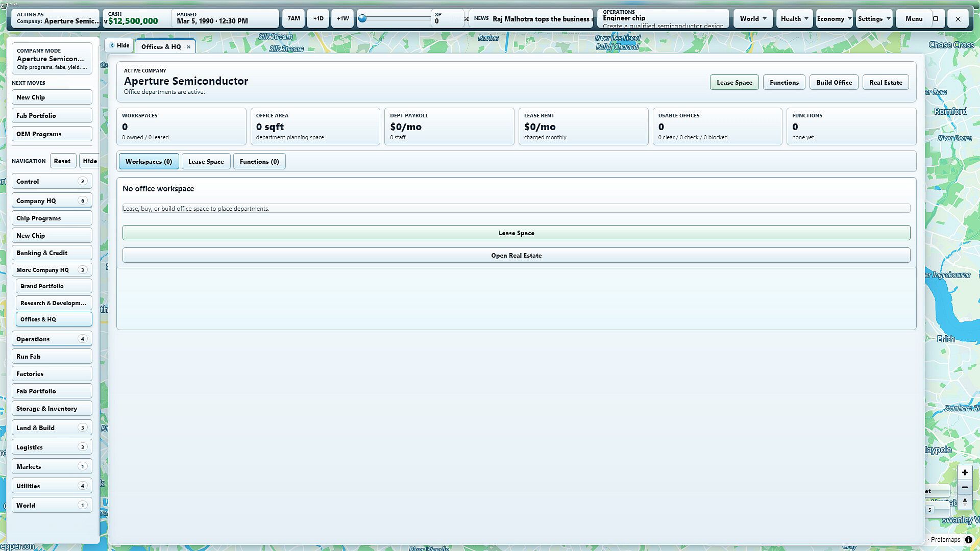Expand the Company HQ navigation group

tap(52, 201)
